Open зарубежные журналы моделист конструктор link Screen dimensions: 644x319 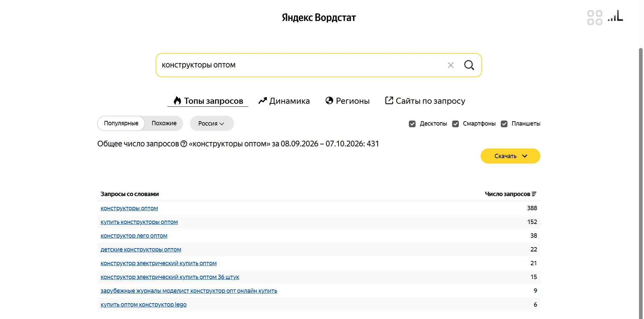[189, 291]
